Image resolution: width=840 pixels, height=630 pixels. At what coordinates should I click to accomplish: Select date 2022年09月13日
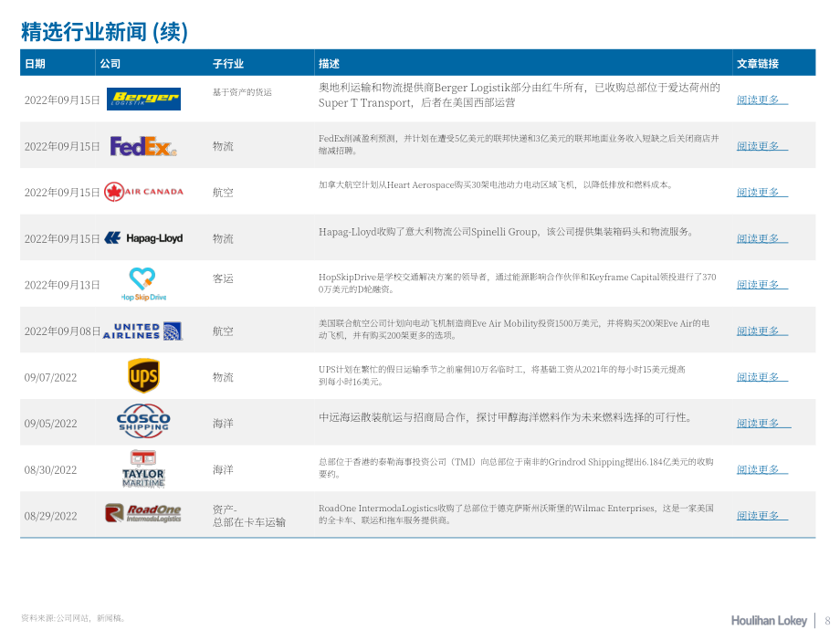point(62,285)
